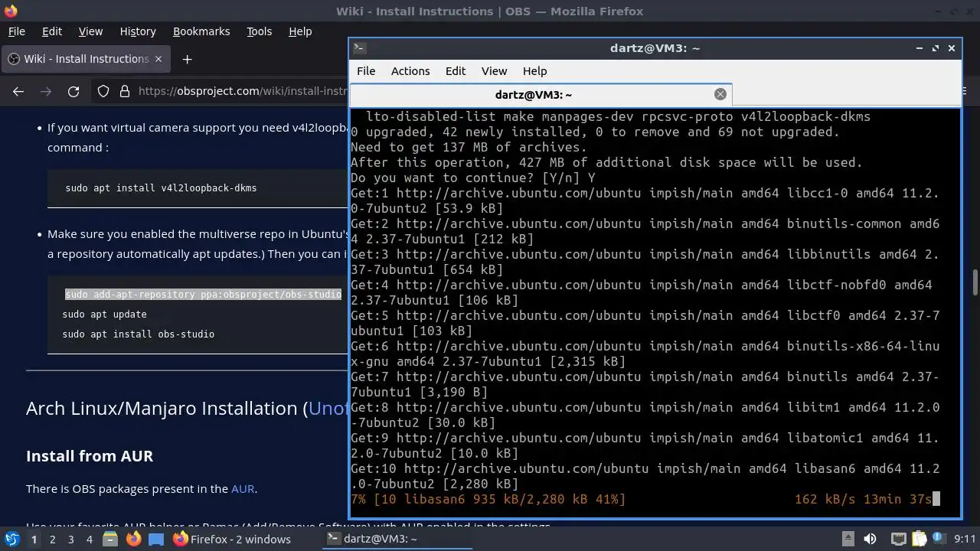Click 'Do you want to continue?' terminal line
This screenshot has height=551, width=980.
point(473,178)
